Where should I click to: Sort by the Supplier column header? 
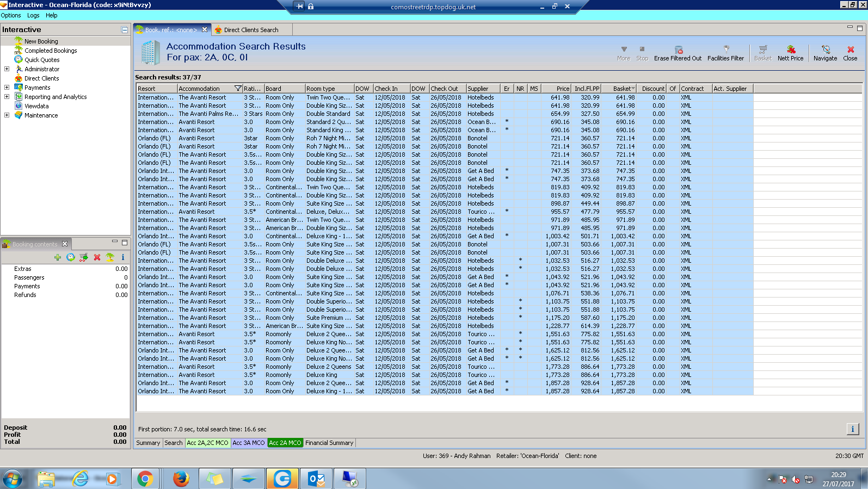pyautogui.click(x=483, y=89)
